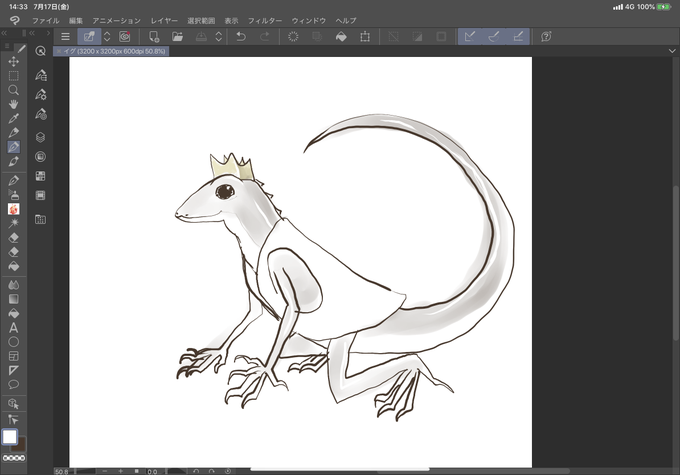The image size is (680, 475).
Task: Select the rectangular Selection area tool
Action: click(x=13, y=75)
